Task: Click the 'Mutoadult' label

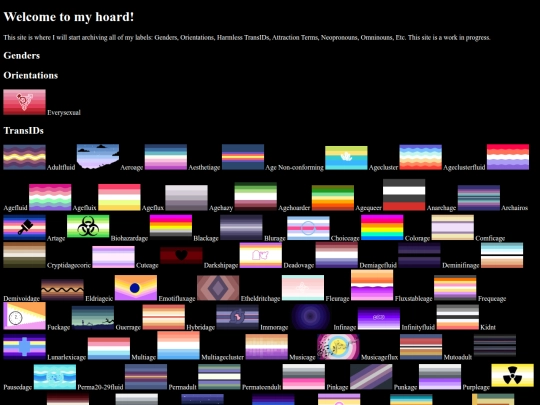Action: [x=457, y=357]
